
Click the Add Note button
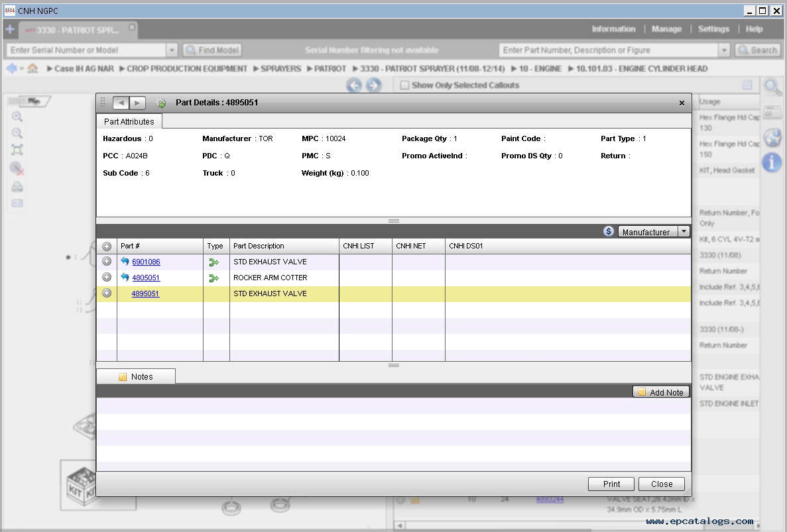click(661, 392)
